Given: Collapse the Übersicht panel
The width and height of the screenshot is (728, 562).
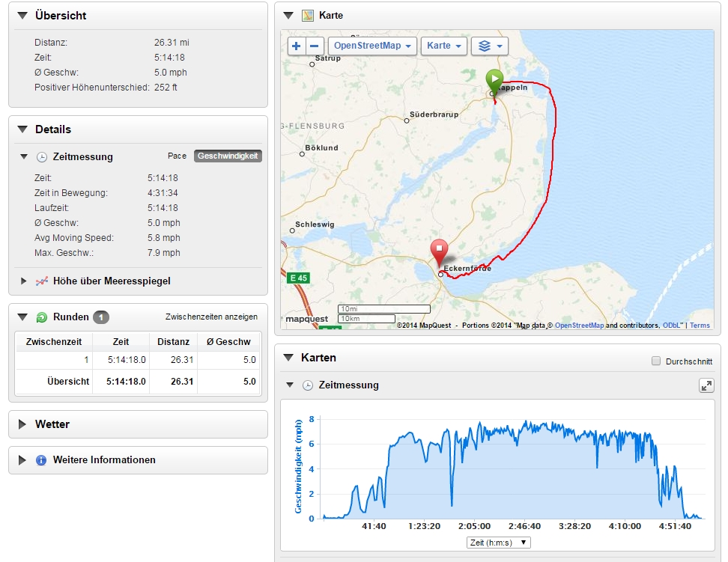Looking at the screenshot, I should point(22,16).
